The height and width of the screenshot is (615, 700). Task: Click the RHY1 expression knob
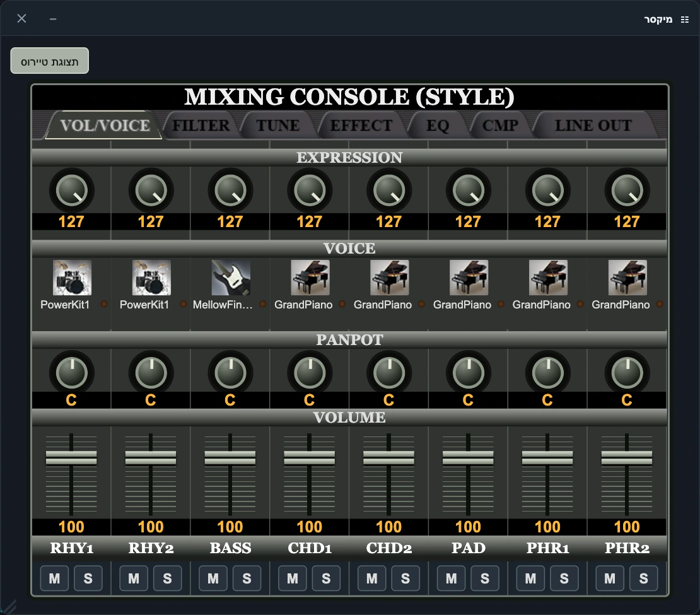pyautogui.click(x=71, y=190)
